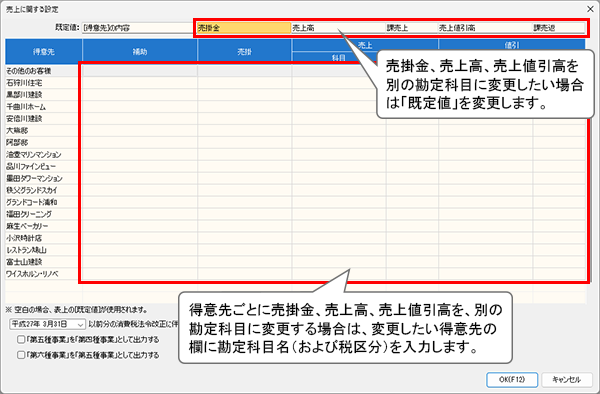Enable 第六種事業 as 第五種事業 output checkbox
This screenshot has width=600, height=394.
pos(21,355)
